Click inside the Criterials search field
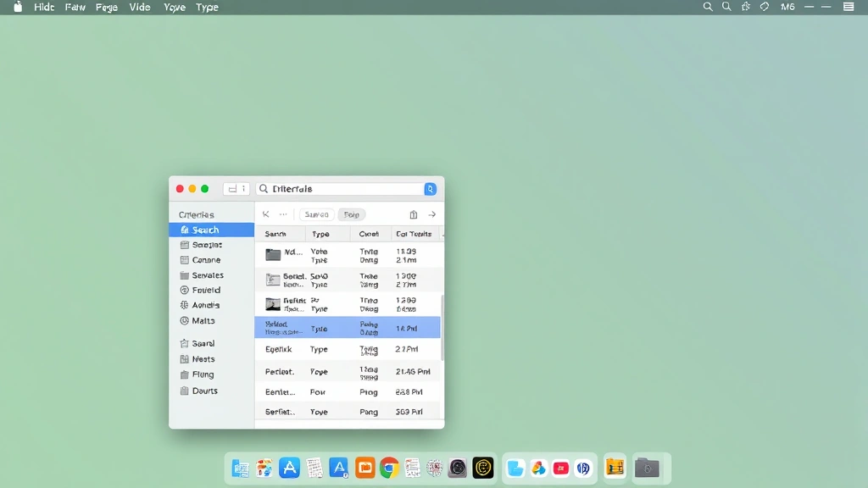This screenshot has height=488, width=868. coord(339,188)
